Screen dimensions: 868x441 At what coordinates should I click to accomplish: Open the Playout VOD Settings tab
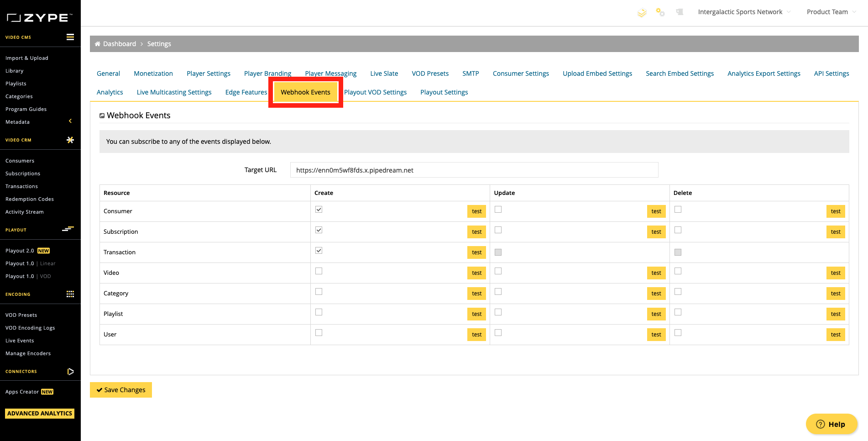pyautogui.click(x=375, y=92)
